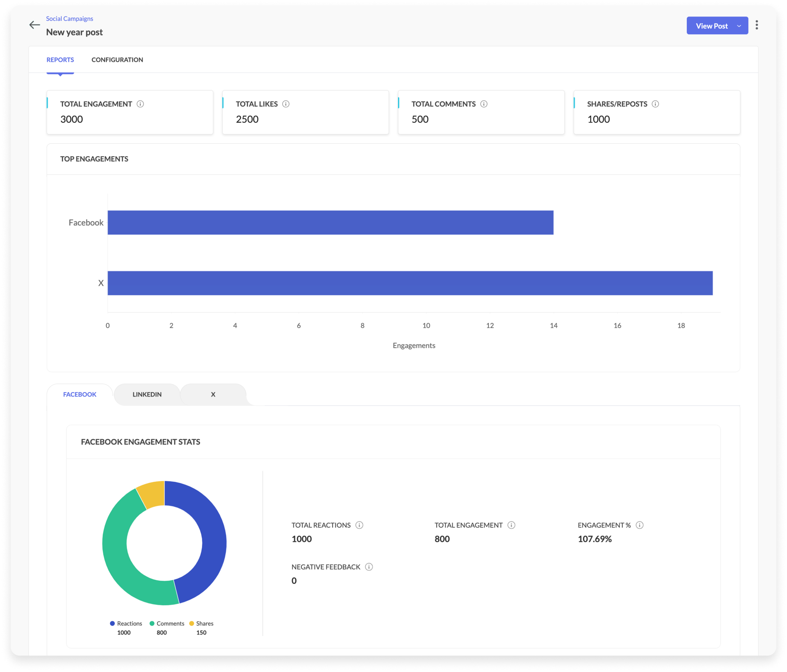This screenshot has height=672, width=787.
Task: Click info icon next to Total Comments
Action: point(484,104)
